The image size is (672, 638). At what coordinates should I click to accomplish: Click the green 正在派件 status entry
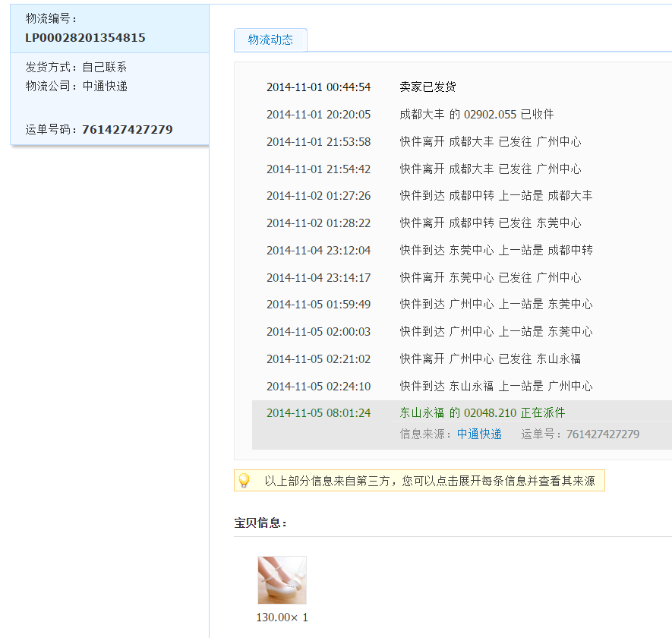click(482, 413)
